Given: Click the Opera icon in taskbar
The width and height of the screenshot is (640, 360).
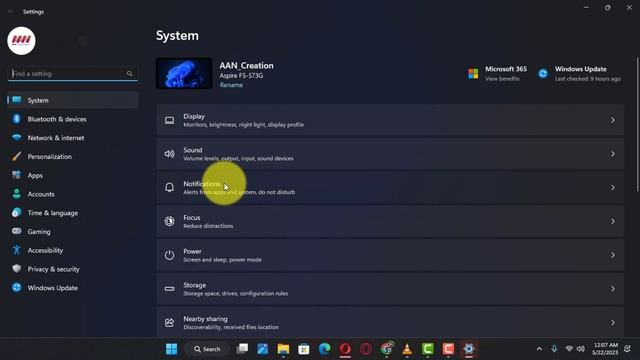Looking at the screenshot, I should pyautogui.click(x=345, y=349).
